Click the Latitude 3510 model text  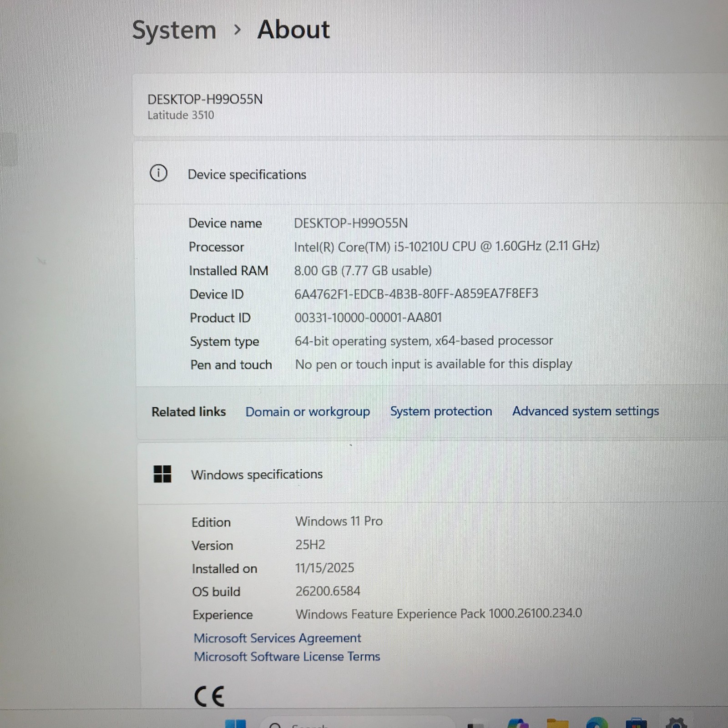pyautogui.click(x=181, y=115)
